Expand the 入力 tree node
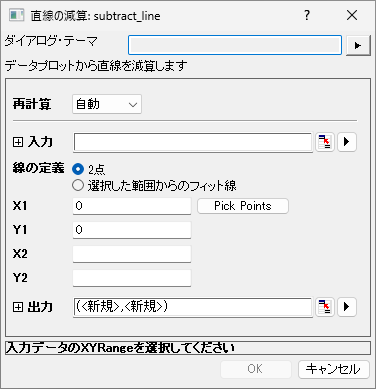This screenshot has width=376, height=389. click(18, 142)
